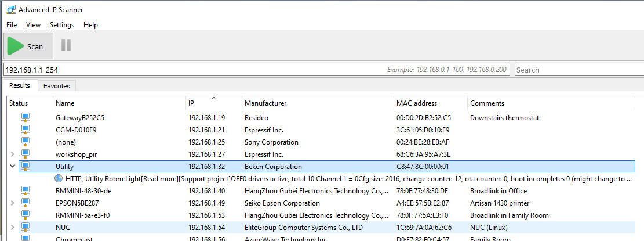Click the Downstairs thermostat comment

pos(504,118)
